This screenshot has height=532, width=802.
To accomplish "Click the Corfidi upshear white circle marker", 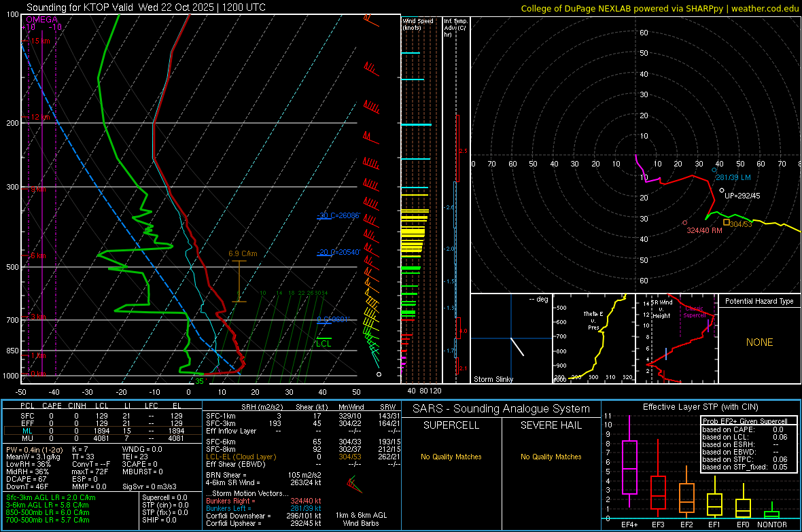I will [x=722, y=190].
